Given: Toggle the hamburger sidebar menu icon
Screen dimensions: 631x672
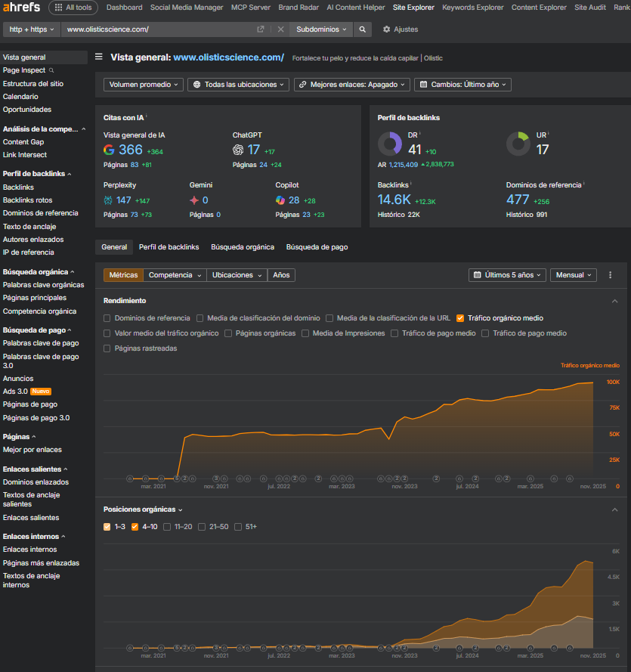Looking at the screenshot, I should click(99, 57).
